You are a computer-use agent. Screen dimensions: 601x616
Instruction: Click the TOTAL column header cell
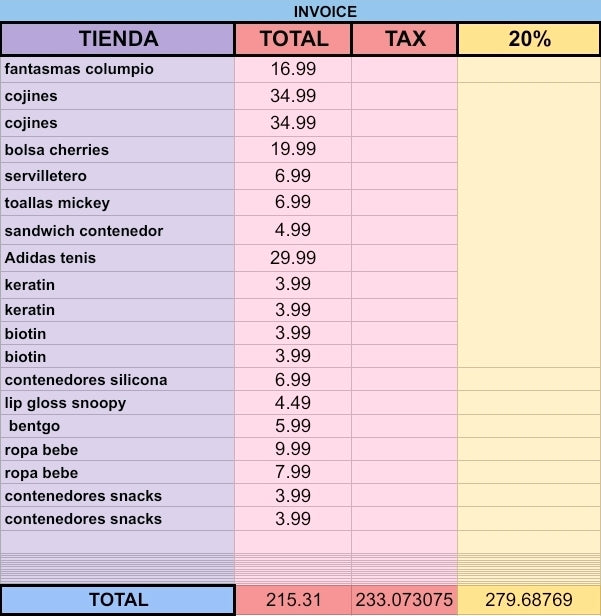point(293,39)
